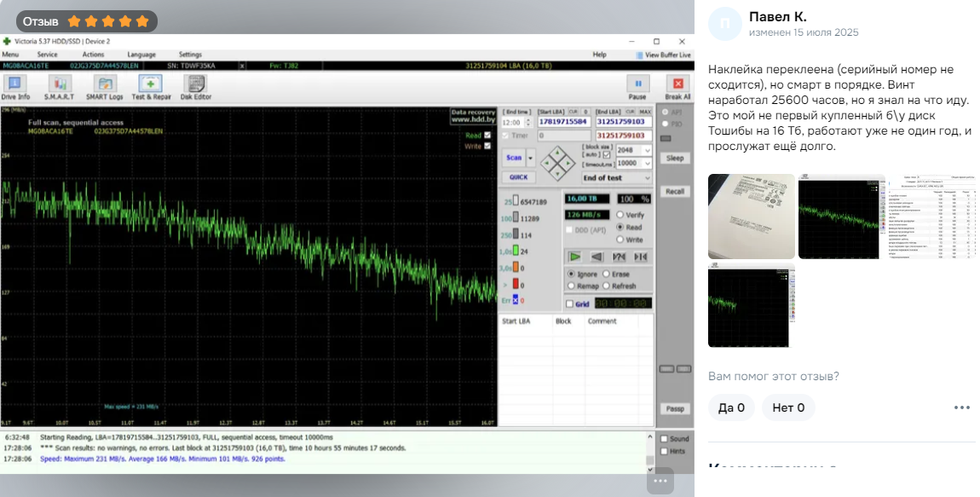Toggle the Grid checkbox
The width and height of the screenshot is (980, 497).
(x=570, y=304)
